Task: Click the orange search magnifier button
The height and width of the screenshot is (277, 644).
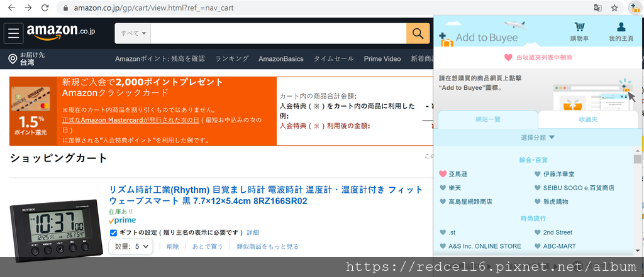Action: pos(418,33)
